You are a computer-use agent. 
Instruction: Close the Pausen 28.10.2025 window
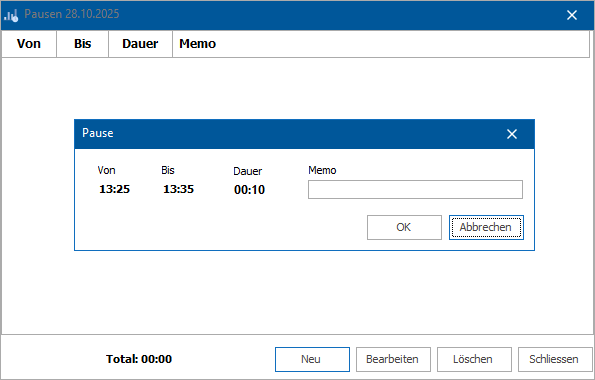[x=571, y=15]
